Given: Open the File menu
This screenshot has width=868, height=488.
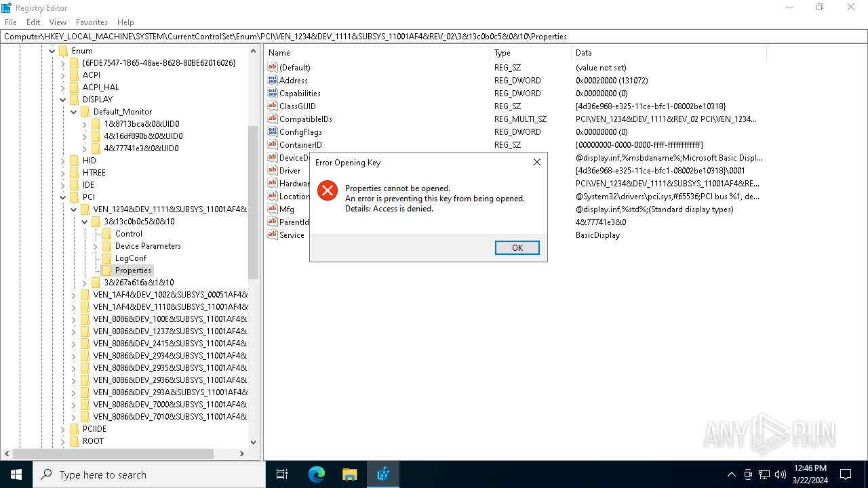Looking at the screenshot, I should point(11,22).
